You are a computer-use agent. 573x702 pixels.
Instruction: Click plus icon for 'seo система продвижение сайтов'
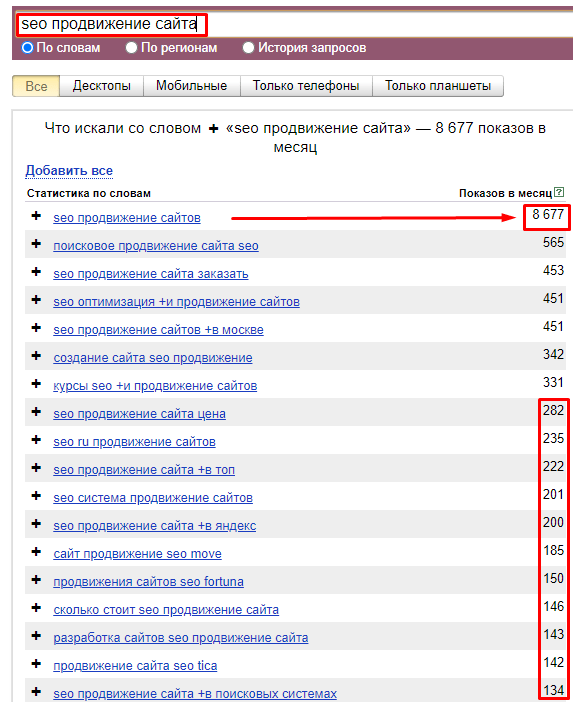click(36, 496)
